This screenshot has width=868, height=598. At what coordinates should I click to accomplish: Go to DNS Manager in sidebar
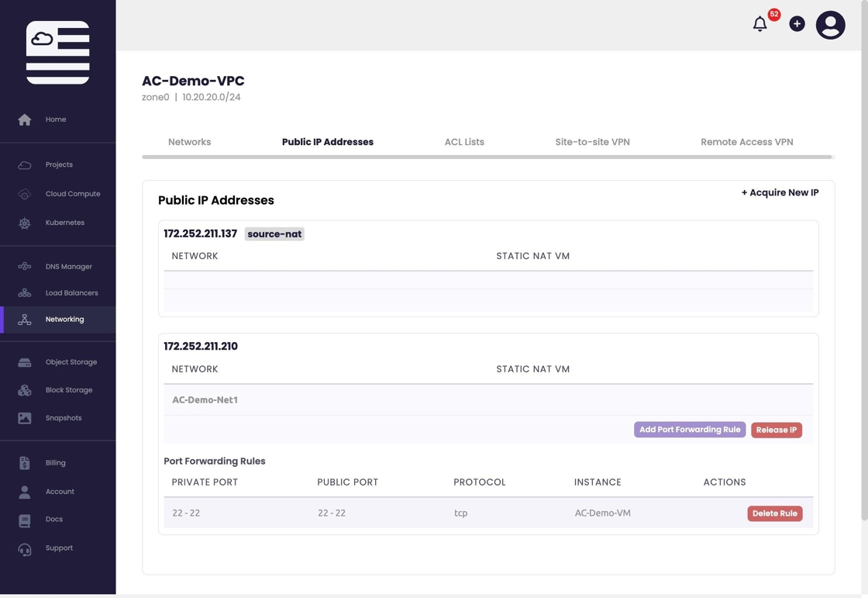click(x=68, y=267)
